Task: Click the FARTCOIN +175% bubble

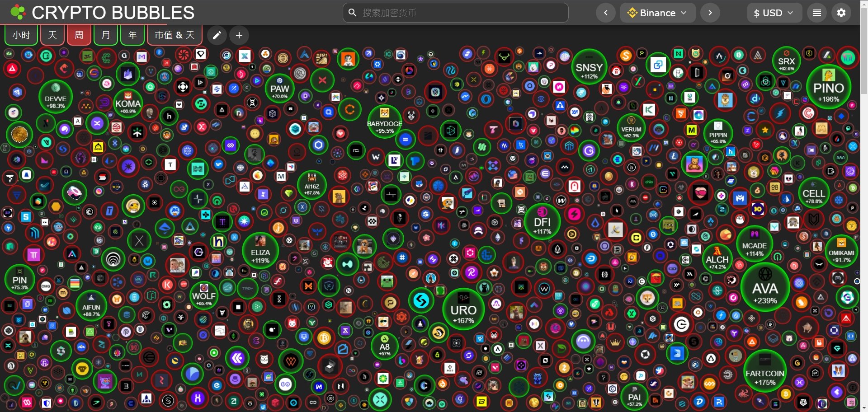Action: point(765,373)
